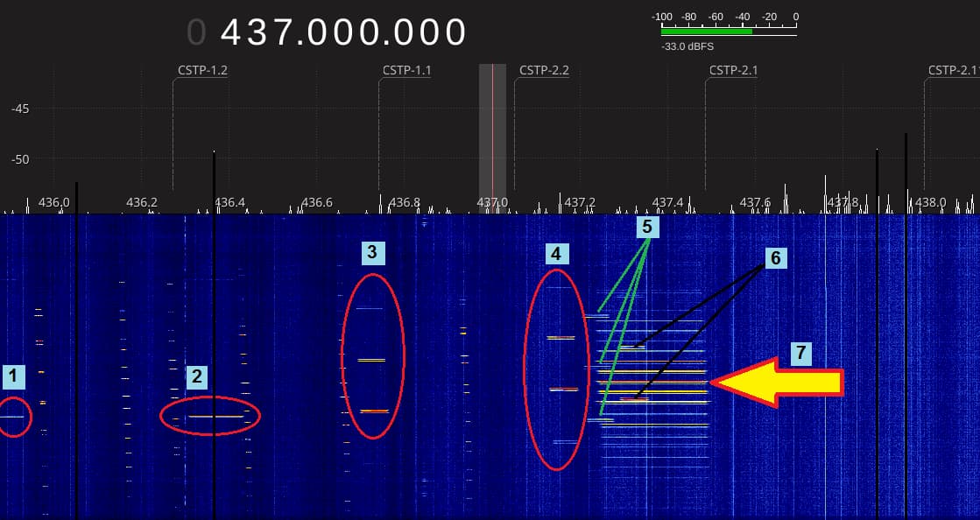Click the numbered label 1 marker
Screen dimensions: 980x520
pyautogui.click(x=13, y=377)
